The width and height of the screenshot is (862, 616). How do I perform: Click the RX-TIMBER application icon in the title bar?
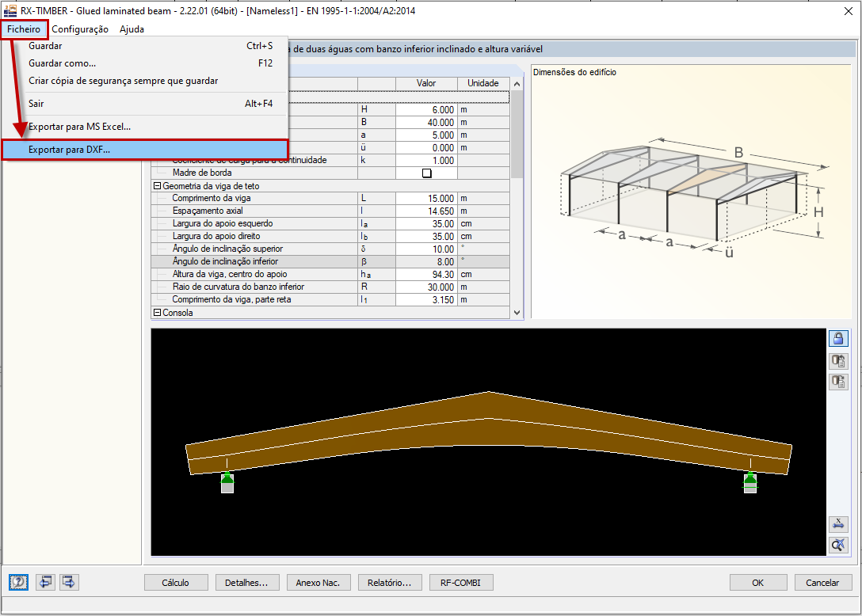click(10, 10)
